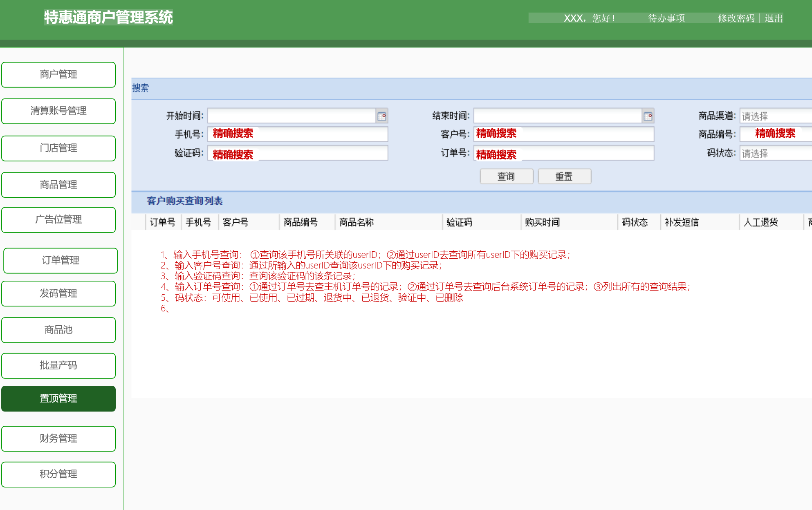Open the end time calendar picker
This screenshot has width=812, height=510.
(x=648, y=116)
